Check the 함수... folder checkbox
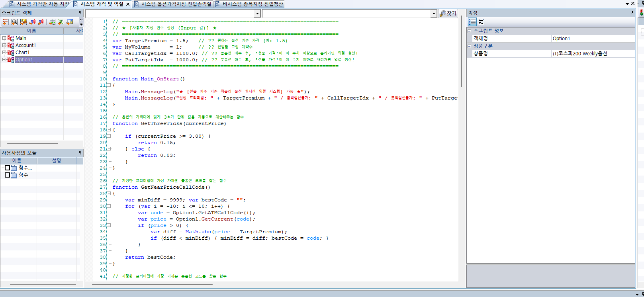Image resolution: width=644 pixels, height=297 pixels. tap(7, 168)
